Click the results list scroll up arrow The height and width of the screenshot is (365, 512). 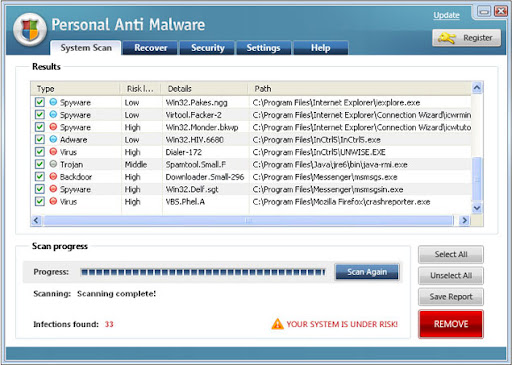[x=477, y=88]
